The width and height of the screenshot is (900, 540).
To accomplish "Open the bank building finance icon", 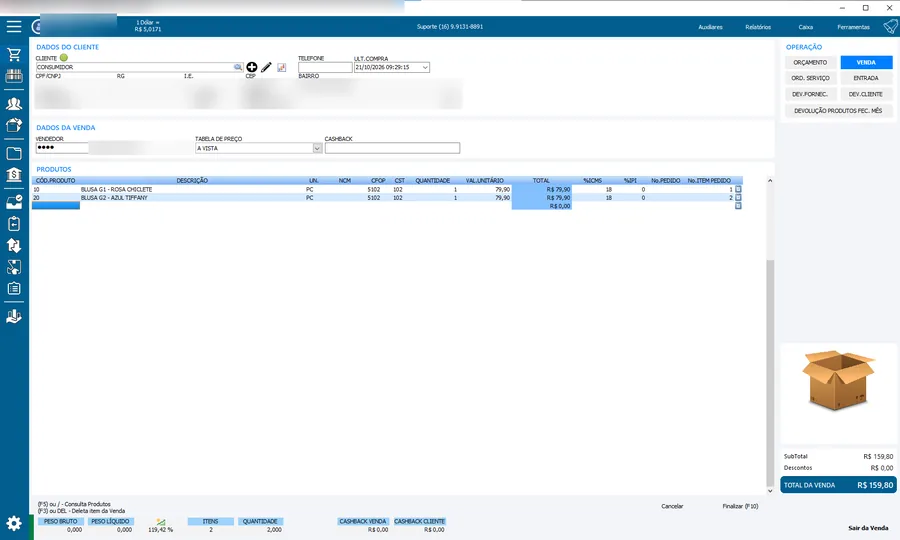I will click(x=14, y=174).
